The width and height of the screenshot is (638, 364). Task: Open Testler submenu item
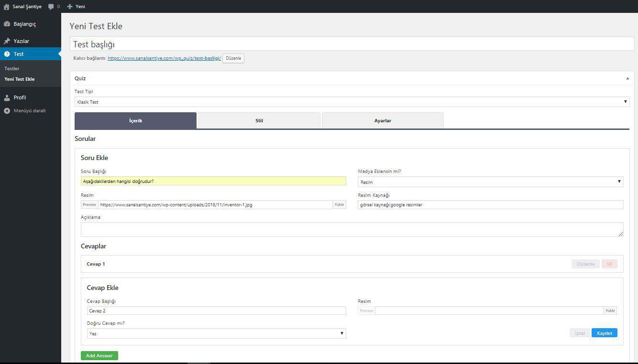pyautogui.click(x=12, y=69)
